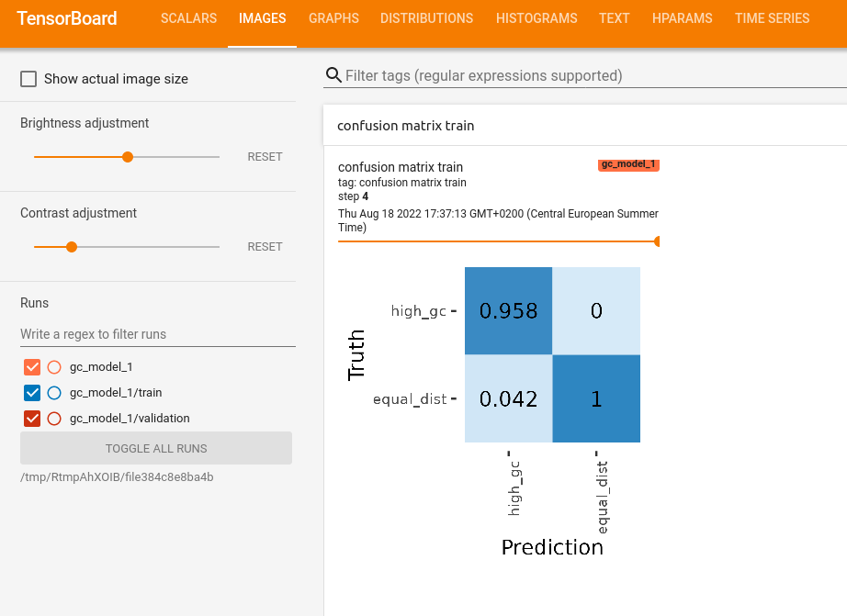Disable the gc_model_1/train run checkbox

pos(32,393)
